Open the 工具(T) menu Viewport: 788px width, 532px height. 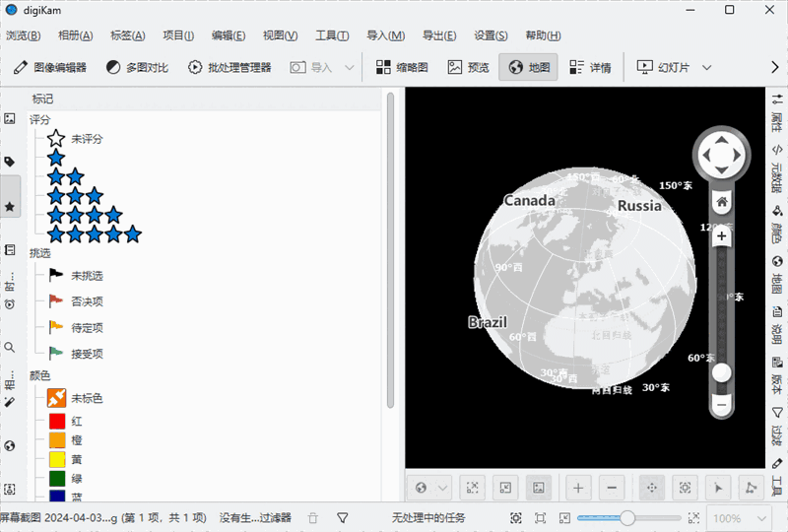coord(332,35)
